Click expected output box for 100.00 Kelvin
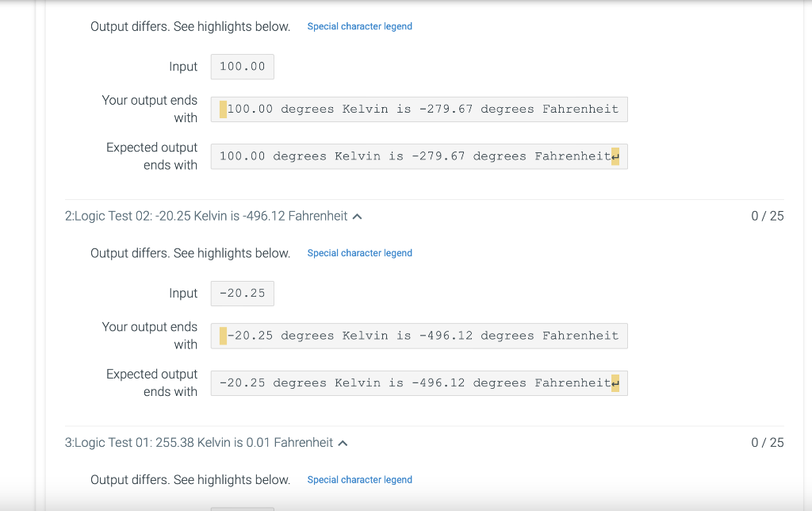The width and height of the screenshot is (812, 511). [x=419, y=156]
